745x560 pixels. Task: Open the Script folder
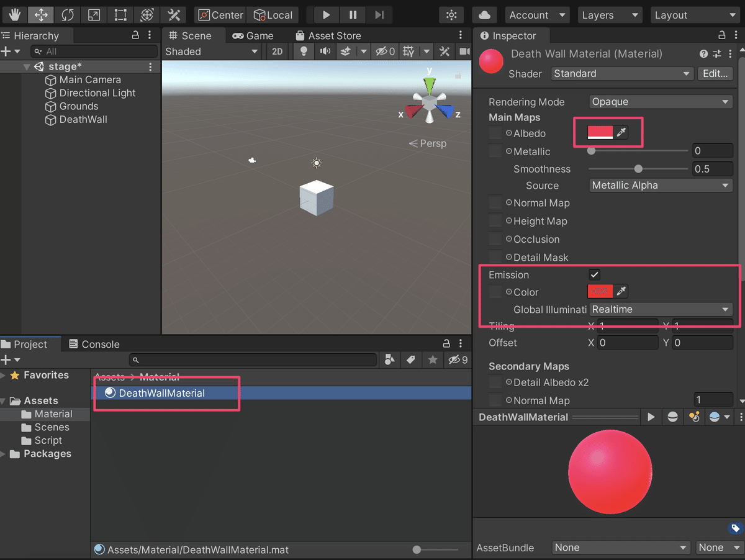coord(48,440)
